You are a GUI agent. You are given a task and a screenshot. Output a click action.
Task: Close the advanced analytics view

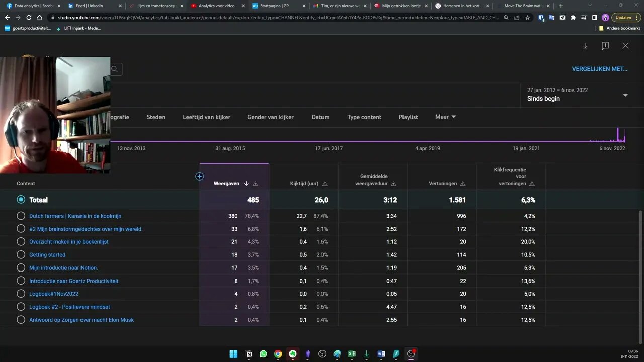pyautogui.click(x=625, y=46)
